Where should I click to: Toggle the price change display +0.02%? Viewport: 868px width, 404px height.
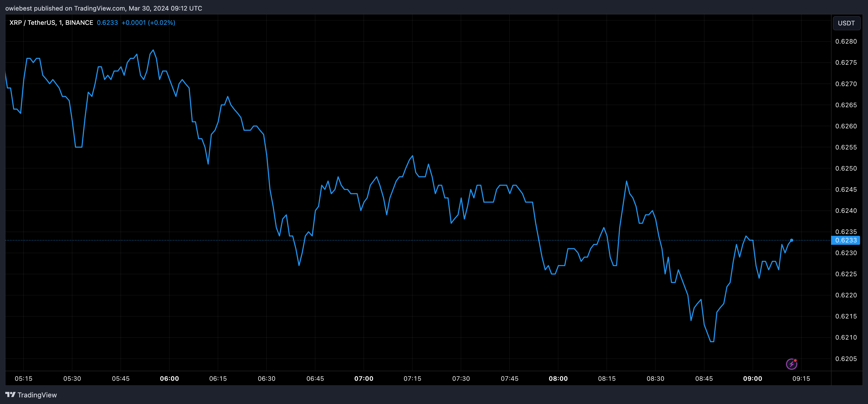[162, 22]
